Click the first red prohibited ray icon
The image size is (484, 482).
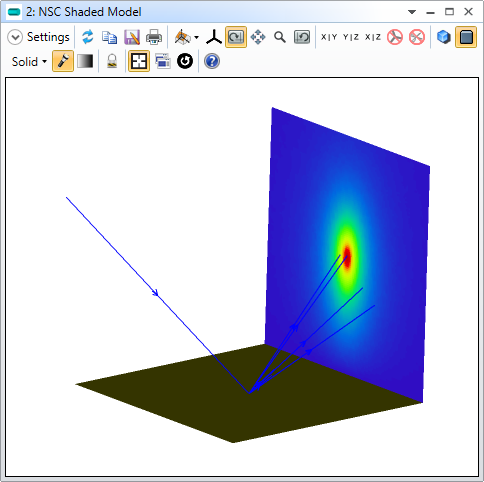(395, 37)
